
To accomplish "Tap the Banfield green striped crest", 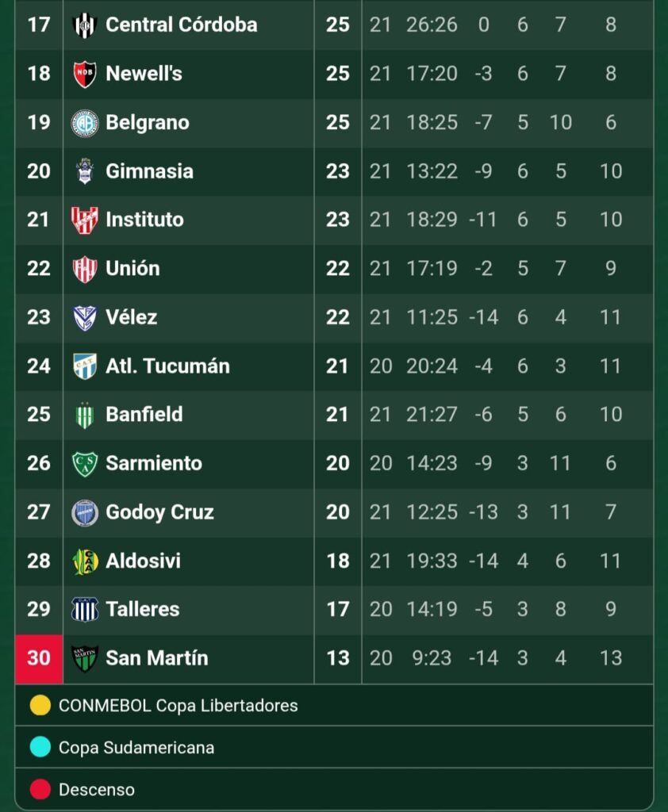I will pyautogui.click(x=84, y=415).
